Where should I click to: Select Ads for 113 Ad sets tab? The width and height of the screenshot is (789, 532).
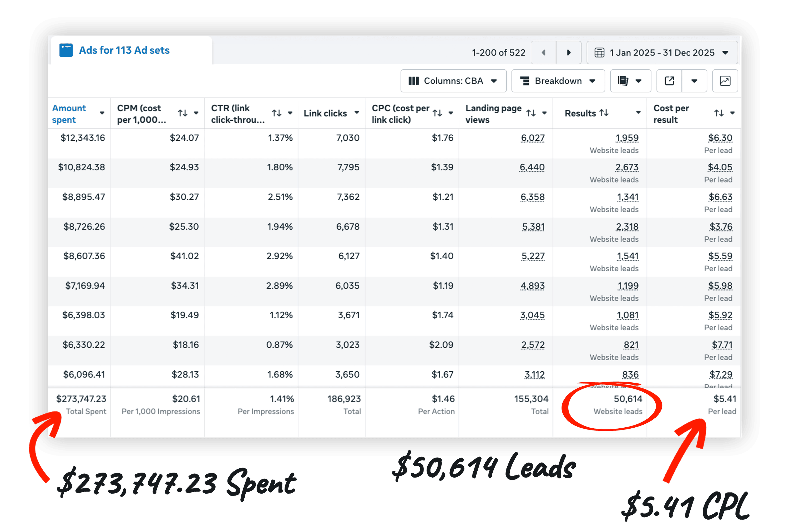[124, 50]
